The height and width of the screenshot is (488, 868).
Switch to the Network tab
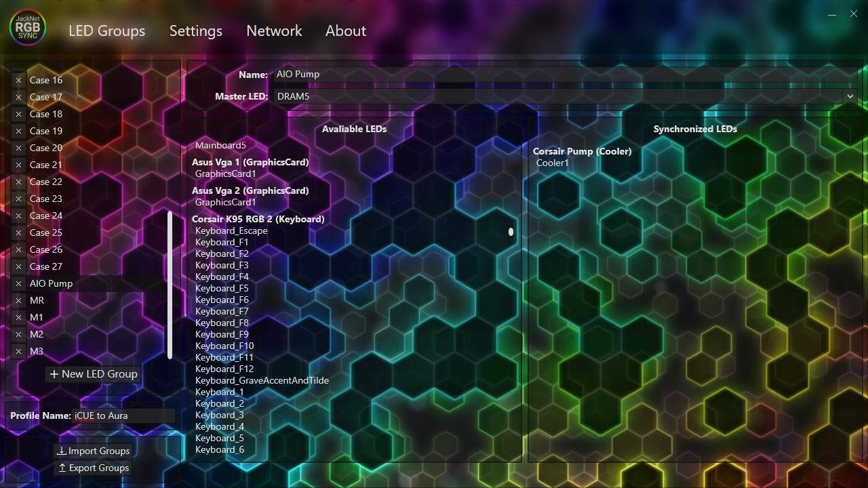pyautogui.click(x=274, y=30)
